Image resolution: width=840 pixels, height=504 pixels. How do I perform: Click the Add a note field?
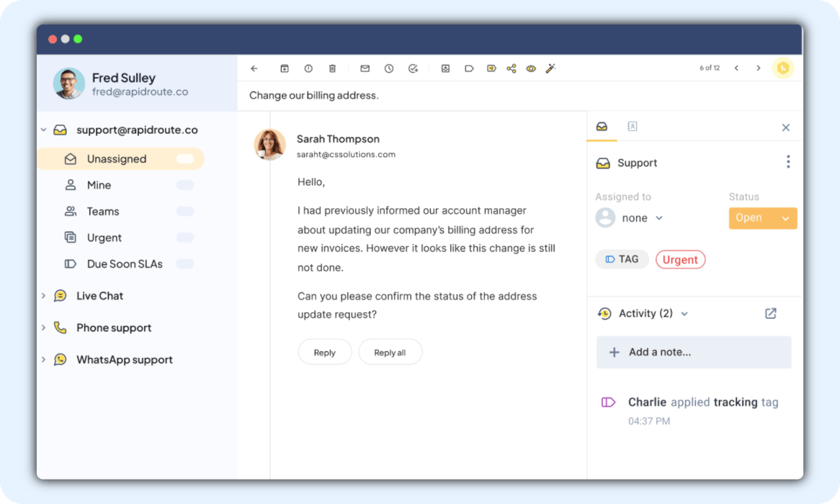693,352
